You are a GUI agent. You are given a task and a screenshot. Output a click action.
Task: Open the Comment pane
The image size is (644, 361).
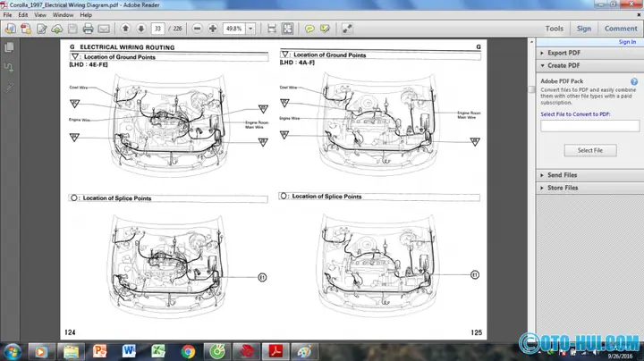click(621, 29)
